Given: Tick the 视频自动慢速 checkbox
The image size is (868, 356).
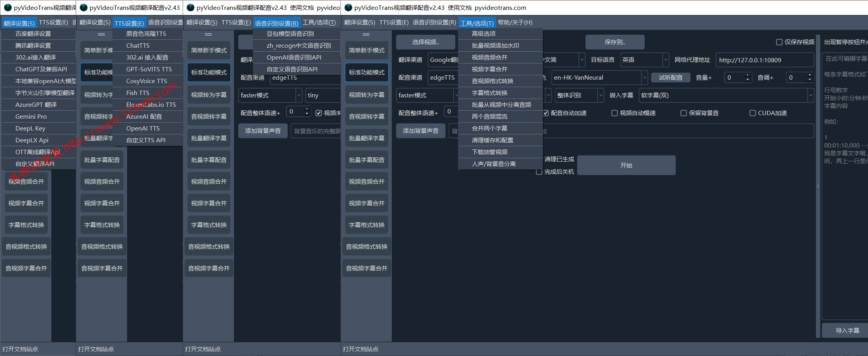Looking at the screenshot, I should point(614,113).
